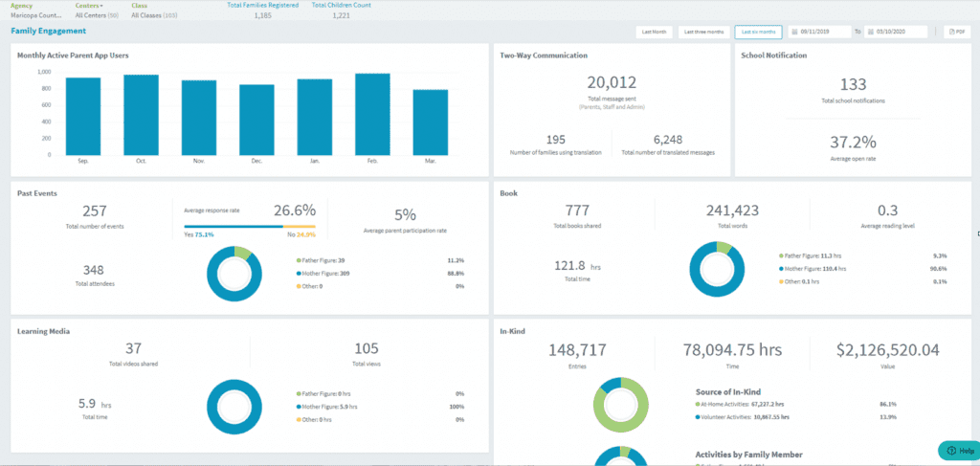The height and width of the screenshot is (466, 980).
Task: Click the Yes 75.1% response label
Action: click(199, 234)
